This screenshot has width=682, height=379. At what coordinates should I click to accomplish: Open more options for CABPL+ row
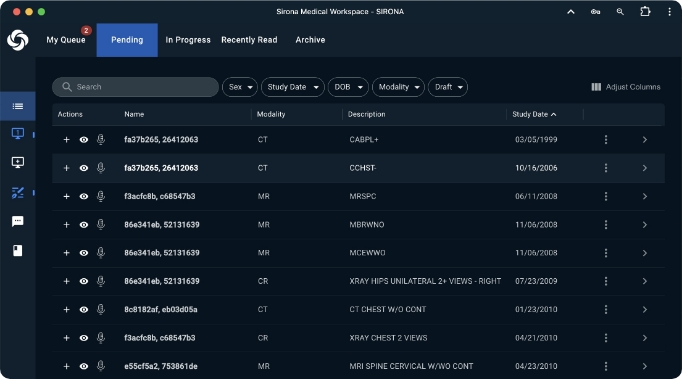[x=606, y=140]
